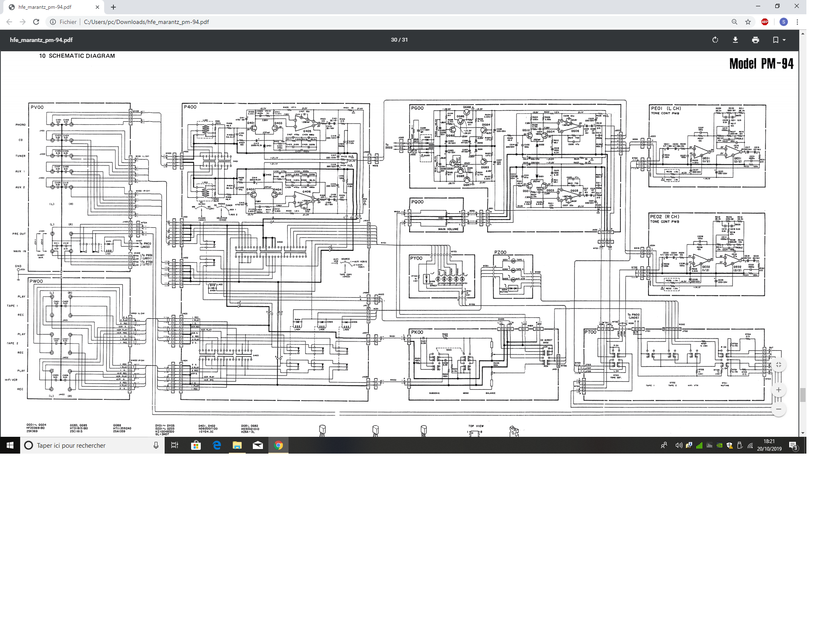The width and height of the screenshot is (840, 630).
Task: Open a new browser tab
Action: 113,7
